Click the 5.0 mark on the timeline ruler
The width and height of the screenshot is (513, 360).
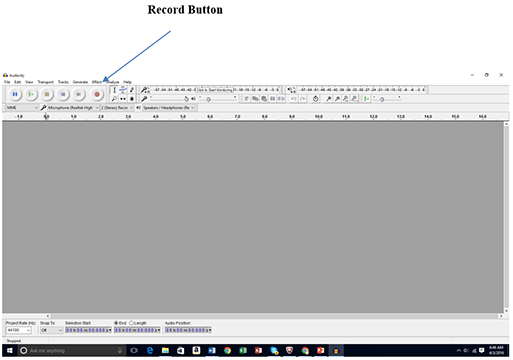(183, 117)
